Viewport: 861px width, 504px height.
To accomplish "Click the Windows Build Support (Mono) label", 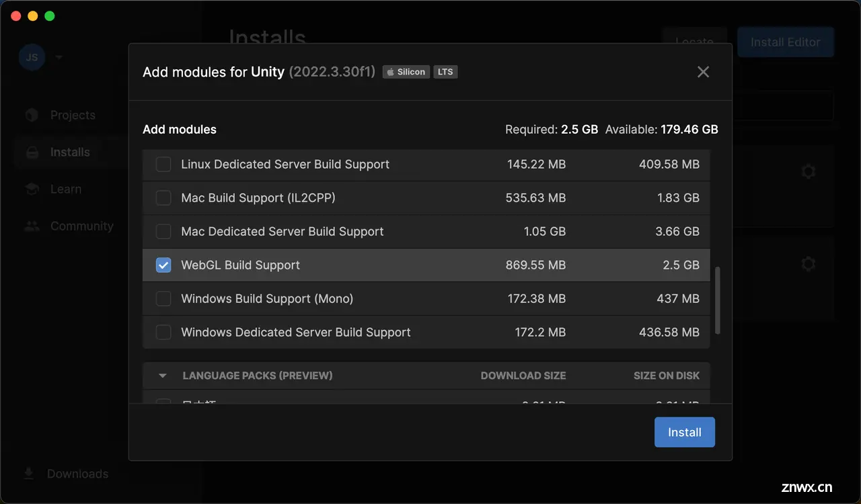I will (267, 298).
